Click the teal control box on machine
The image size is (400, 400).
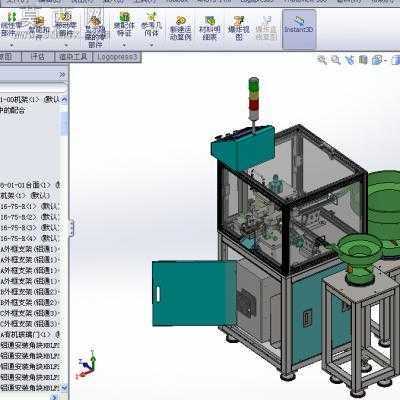point(243,148)
